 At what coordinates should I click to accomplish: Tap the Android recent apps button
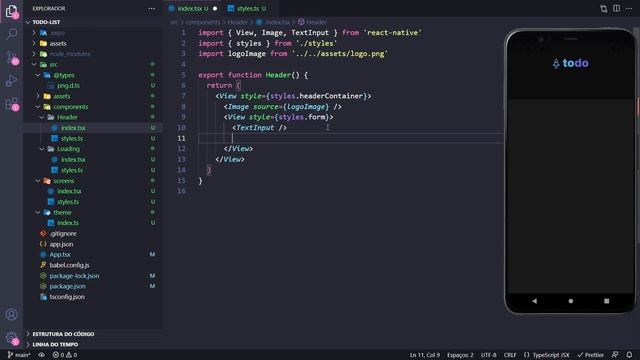(607, 301)
